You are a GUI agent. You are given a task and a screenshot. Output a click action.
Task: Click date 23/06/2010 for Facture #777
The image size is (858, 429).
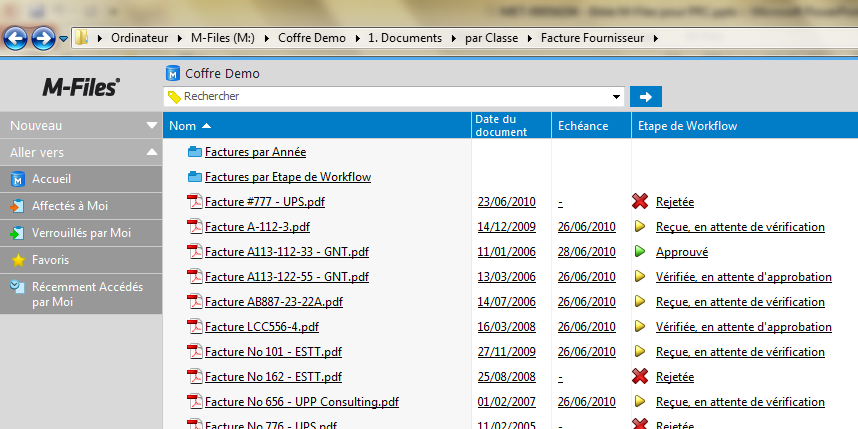(507, 202)
